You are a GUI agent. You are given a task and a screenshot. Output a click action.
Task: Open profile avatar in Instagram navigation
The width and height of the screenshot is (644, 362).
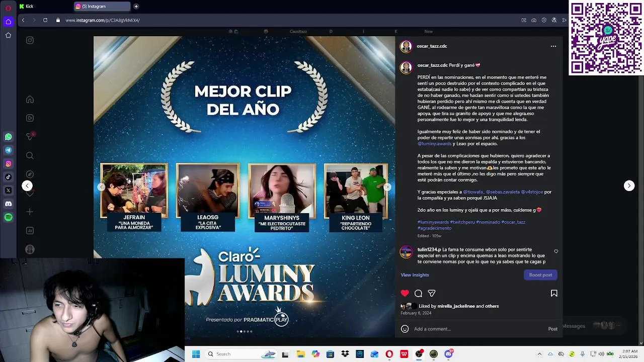(x=30, y=249)
